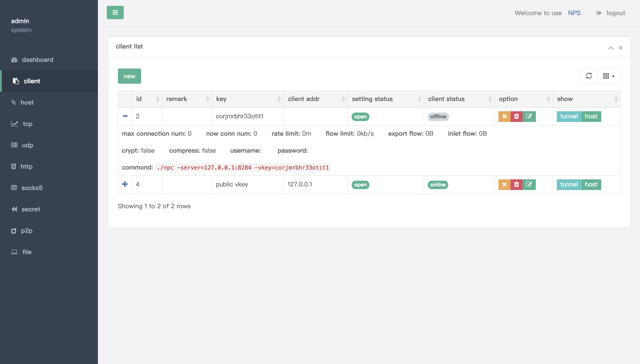Expand client 4 details with plus icon

[125, 184]
